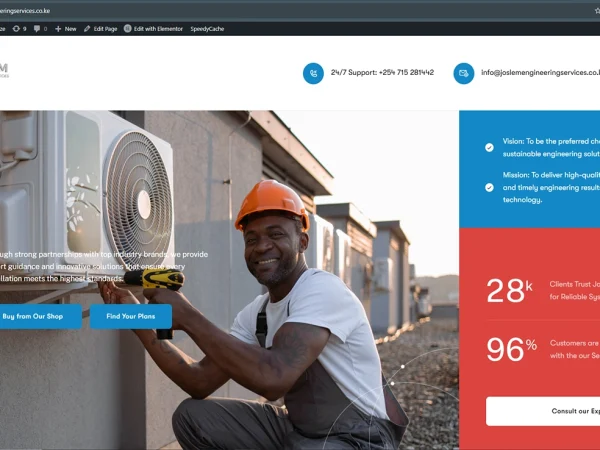Click the Elementor icon in admin bar
The image size is (600, 450).
(127, 29)
